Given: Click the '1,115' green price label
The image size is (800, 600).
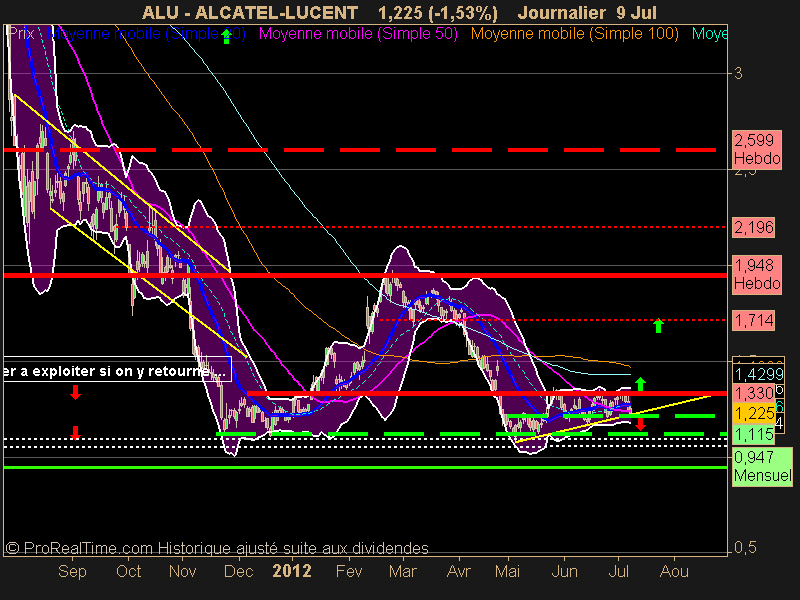Looking at the screenshot, I should tap(754, 434).
